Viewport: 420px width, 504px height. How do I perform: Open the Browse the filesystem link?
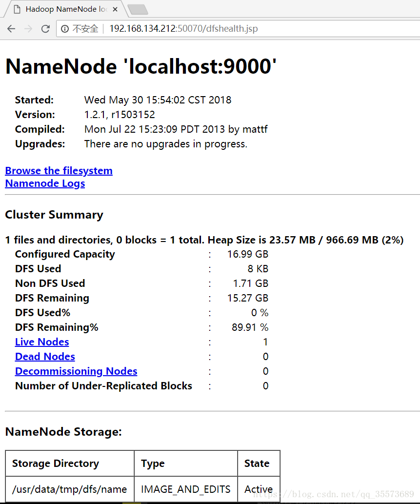coord(59,171)
